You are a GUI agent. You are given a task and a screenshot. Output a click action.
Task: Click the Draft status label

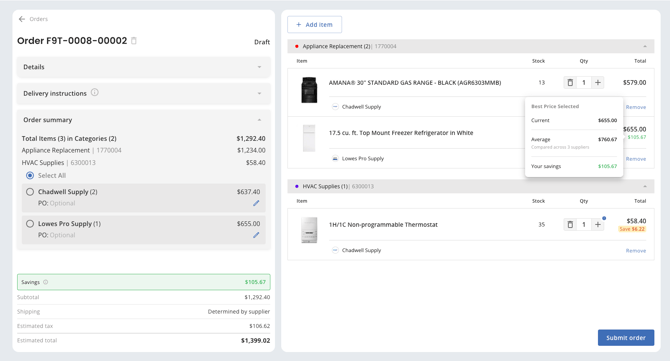point(262,42)
